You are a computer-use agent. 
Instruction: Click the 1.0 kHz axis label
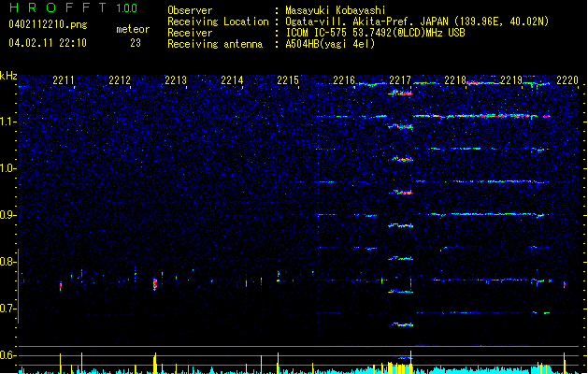[x=8, y=168]
